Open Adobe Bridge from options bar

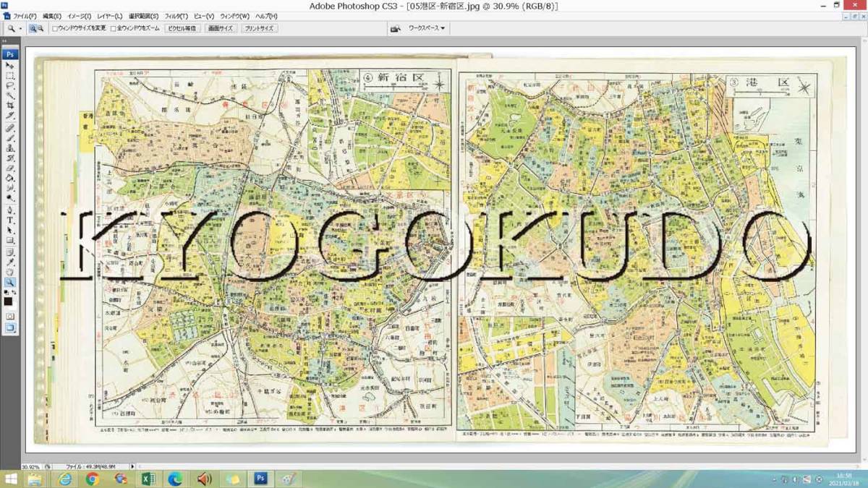(x=396, y=28)
